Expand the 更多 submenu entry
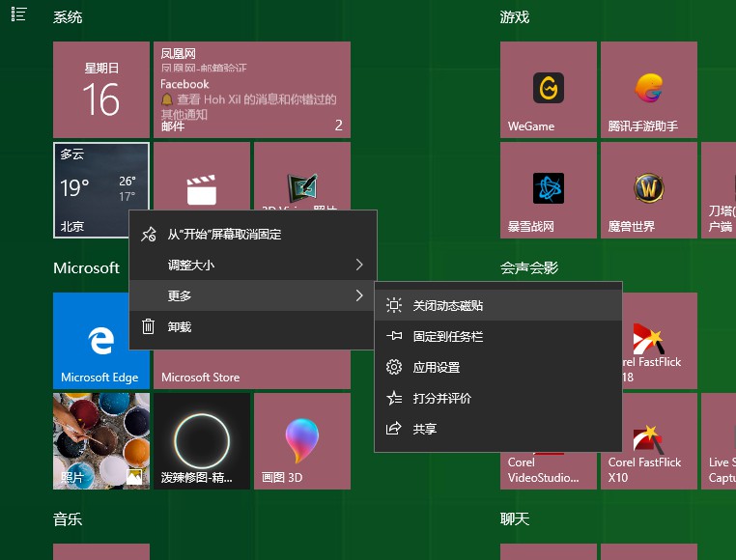Viewport: 736px width, 560px height. tap(252, 295)
